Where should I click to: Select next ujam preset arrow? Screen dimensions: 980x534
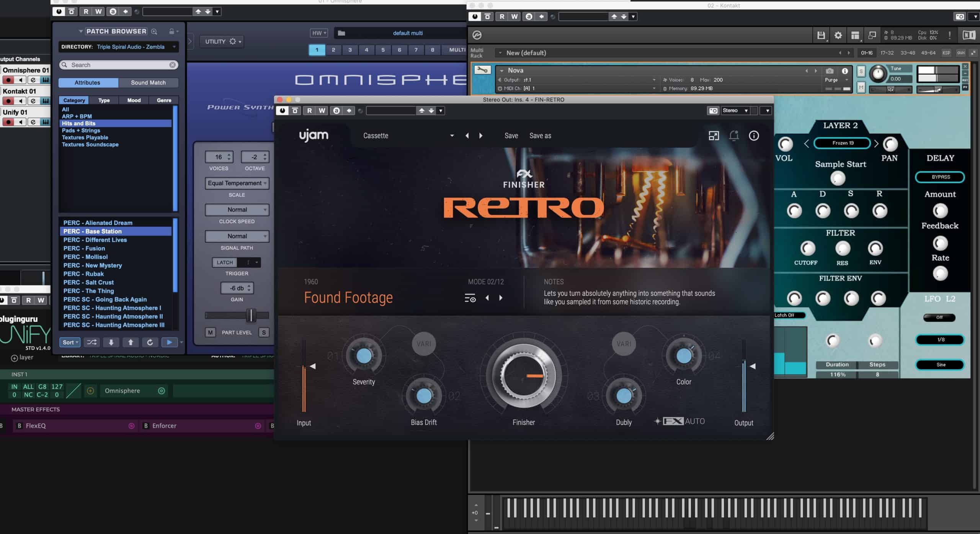[481, 136]
